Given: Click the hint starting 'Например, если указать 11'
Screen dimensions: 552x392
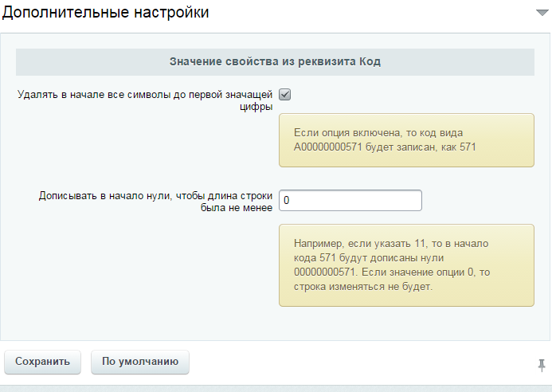Looking at the screenshot, I should click(x=406, y=265).
